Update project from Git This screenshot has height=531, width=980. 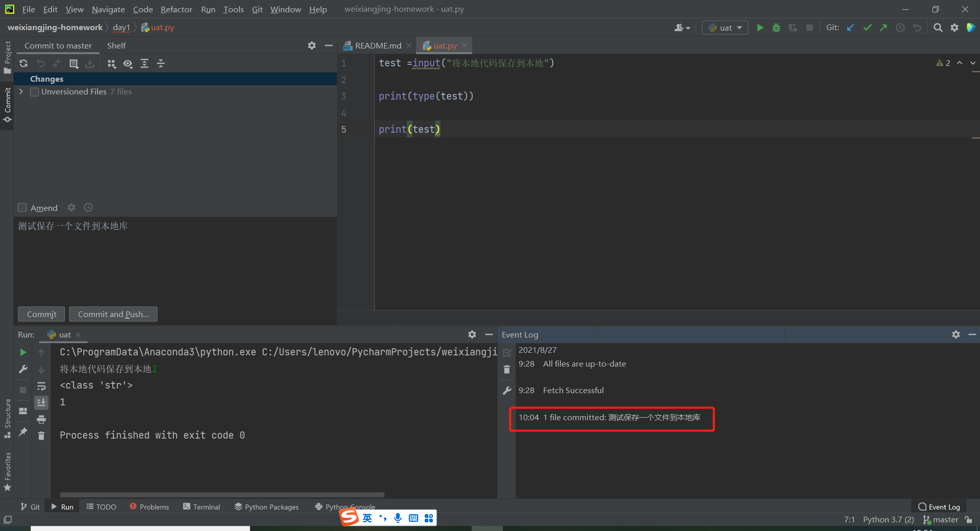tap(850, 28)
